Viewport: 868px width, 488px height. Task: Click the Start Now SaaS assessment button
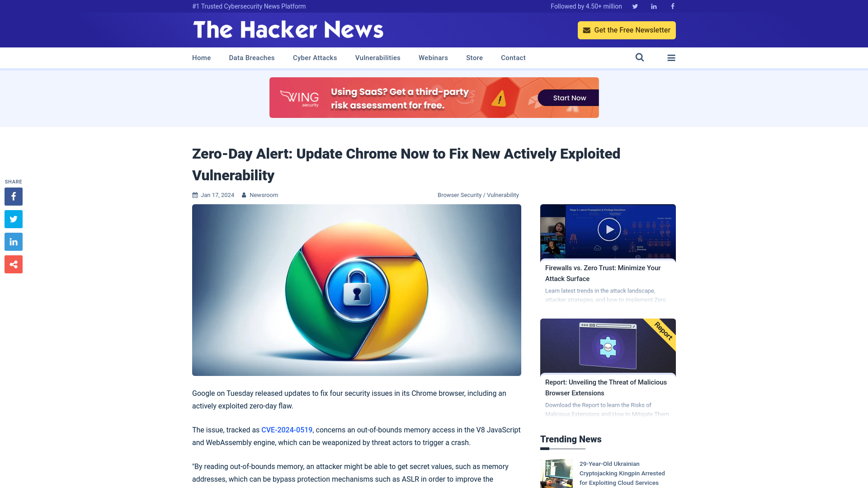click(x=569, y=97)
